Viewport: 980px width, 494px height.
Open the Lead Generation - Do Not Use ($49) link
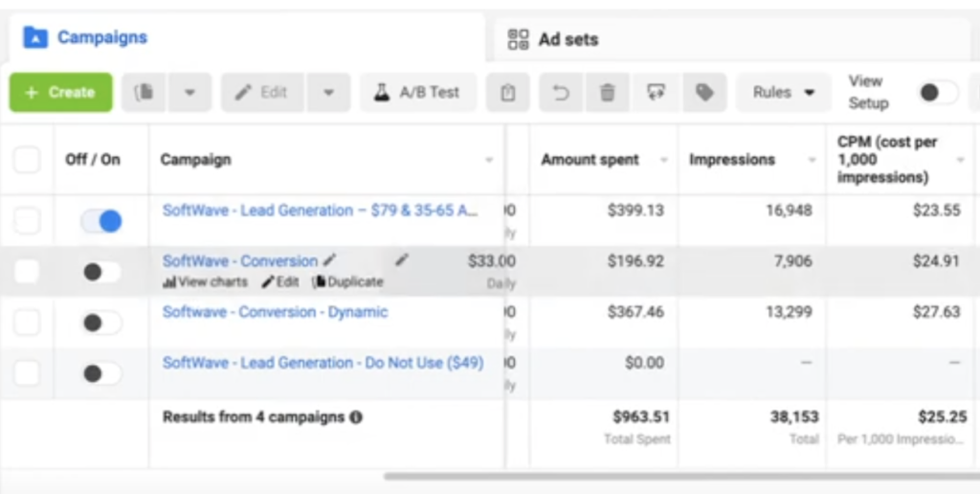click(x=323, y=363)
